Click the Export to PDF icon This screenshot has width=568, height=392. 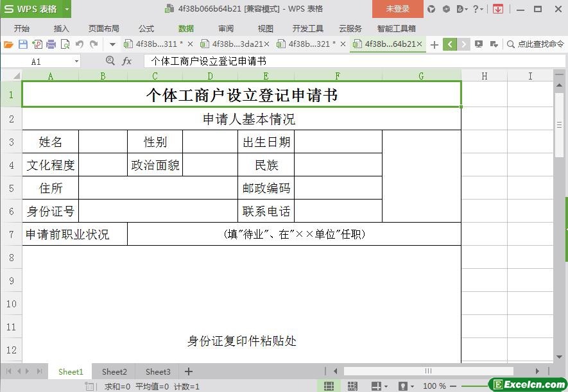[37, 44]
